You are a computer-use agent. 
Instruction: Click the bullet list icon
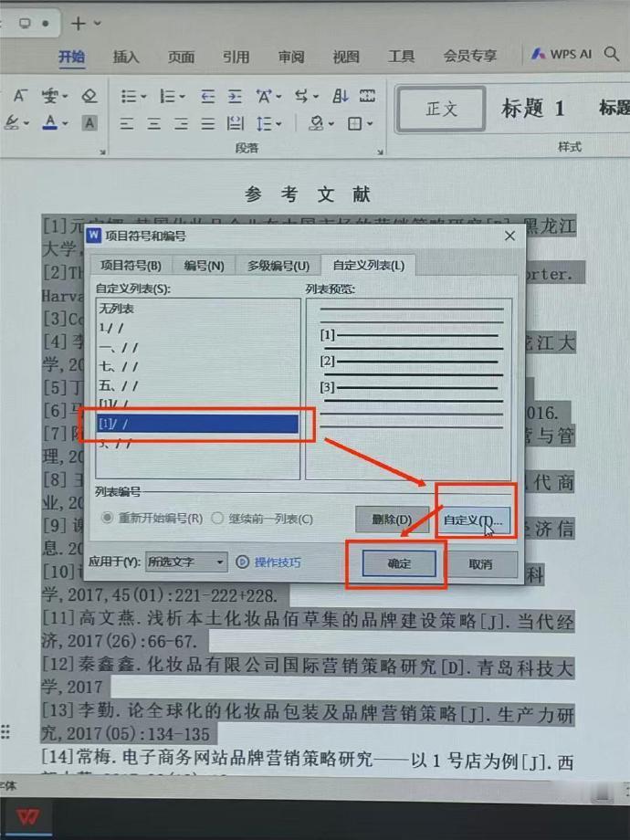pos(129,97)
